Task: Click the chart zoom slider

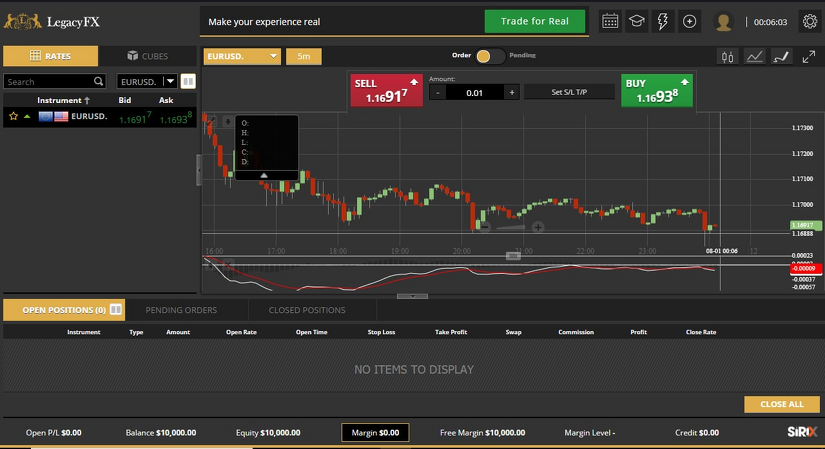Action: (511, 227)
